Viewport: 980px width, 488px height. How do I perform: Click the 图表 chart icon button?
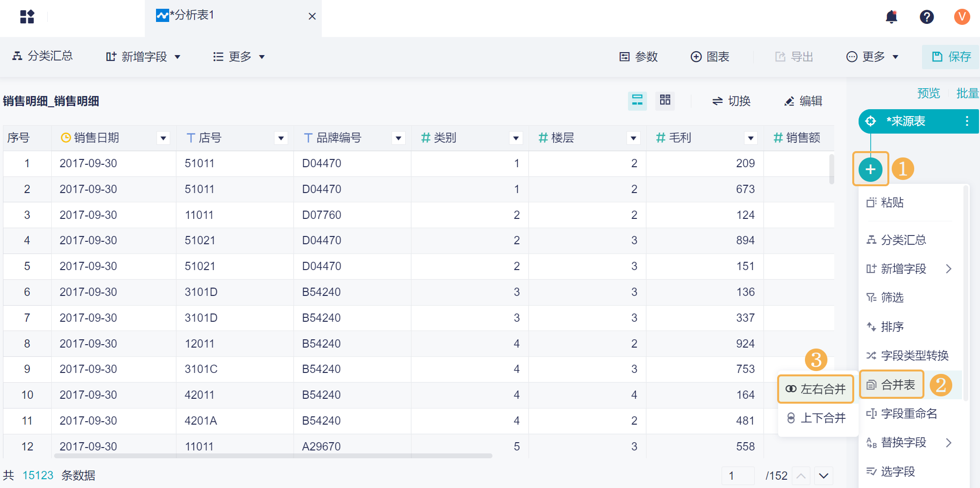(710, 57)
